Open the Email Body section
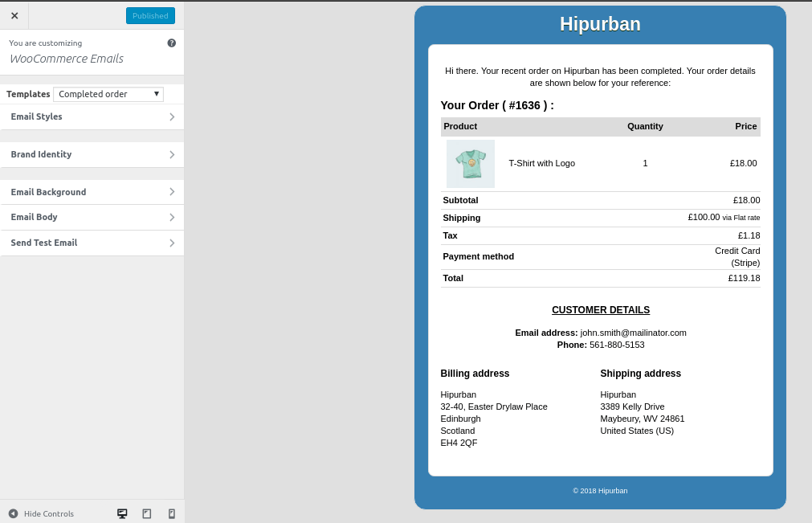The width and height of the screenshot is (812, 523). (92, 218)
